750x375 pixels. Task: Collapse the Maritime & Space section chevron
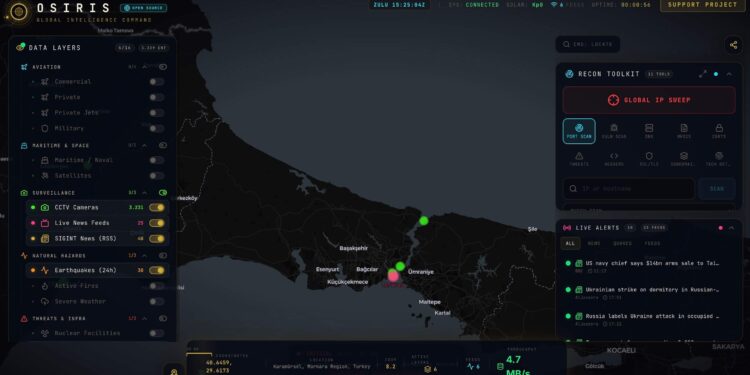[145, 145]
